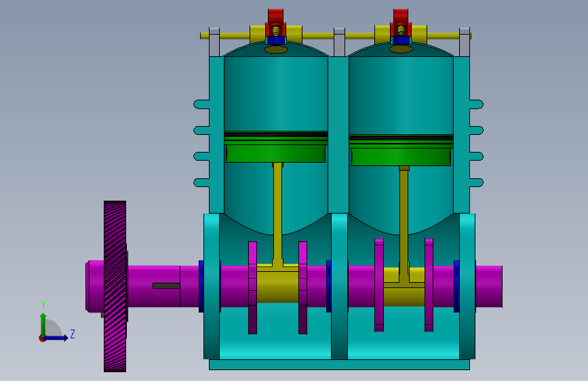Select the red valve cap above right cylinder
The width and height of the screenshot is (588, 381).
click(x=401, y=17)
